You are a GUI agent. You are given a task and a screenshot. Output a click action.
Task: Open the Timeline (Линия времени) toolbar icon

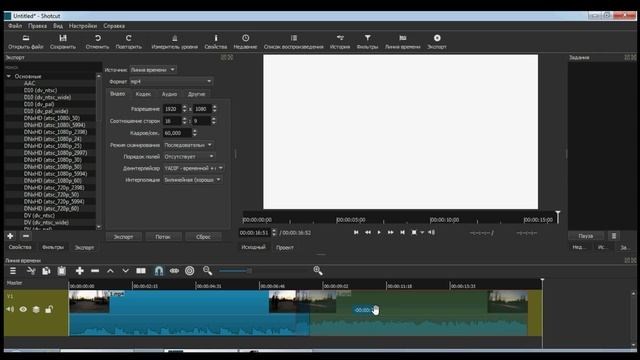[402, 38]
